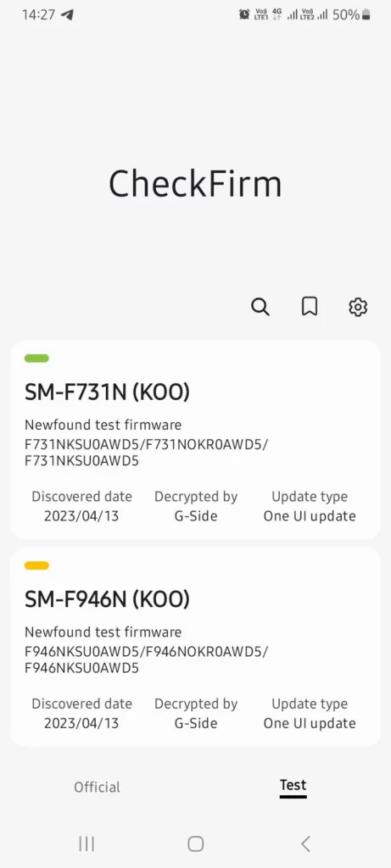This screenshot has width=391, height=868.
Task: Open the bookmarks icon
Action: click(309, 306)
